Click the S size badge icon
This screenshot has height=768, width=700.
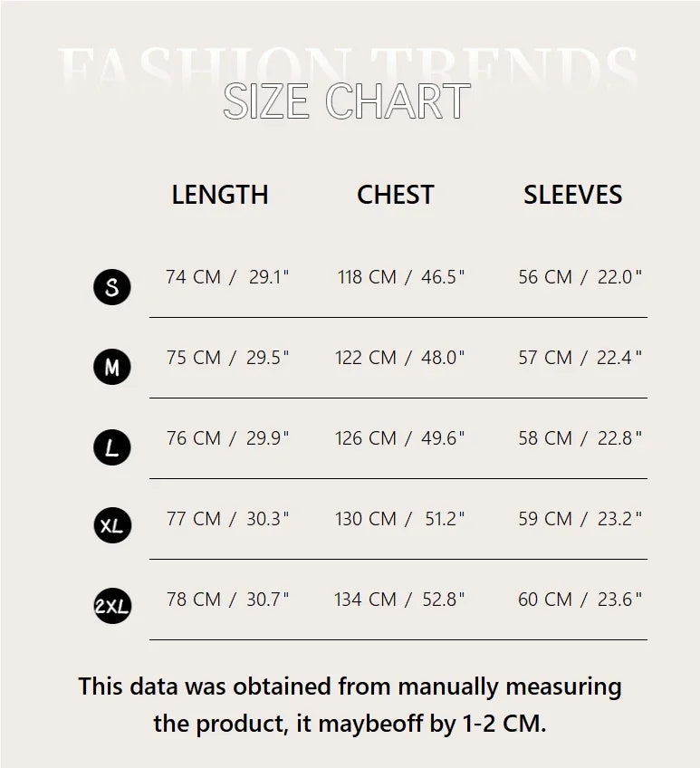point(112,288)
